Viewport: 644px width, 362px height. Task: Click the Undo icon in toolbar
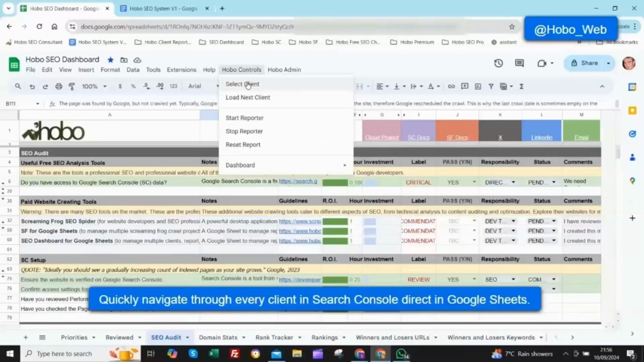[32, 86]
